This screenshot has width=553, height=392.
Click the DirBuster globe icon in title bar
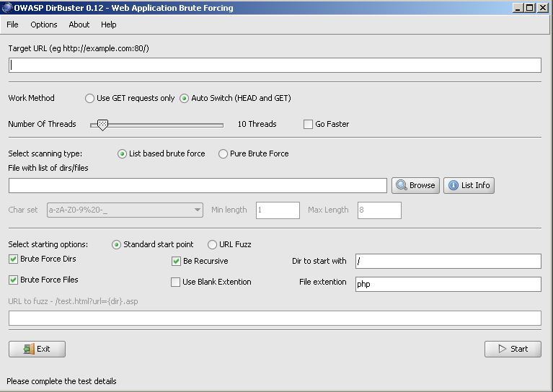pos(7,7)
